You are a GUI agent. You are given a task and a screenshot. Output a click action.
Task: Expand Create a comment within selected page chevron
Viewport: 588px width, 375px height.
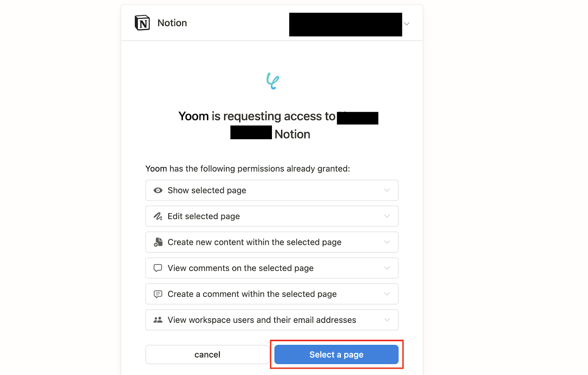387,294
